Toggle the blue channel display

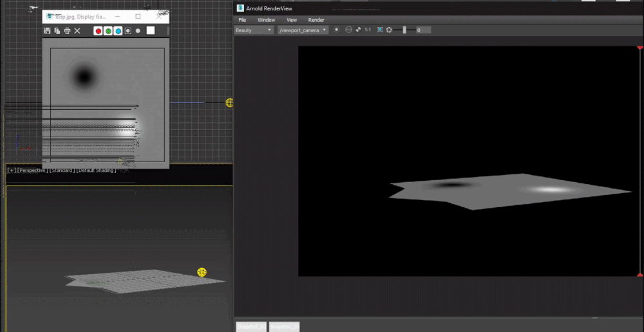point(118,31)
